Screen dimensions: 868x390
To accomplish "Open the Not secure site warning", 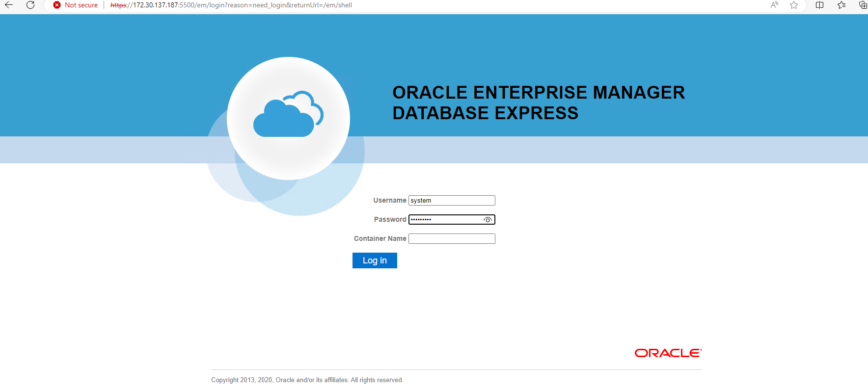I will pyautogui.click(x=76, y=5).
